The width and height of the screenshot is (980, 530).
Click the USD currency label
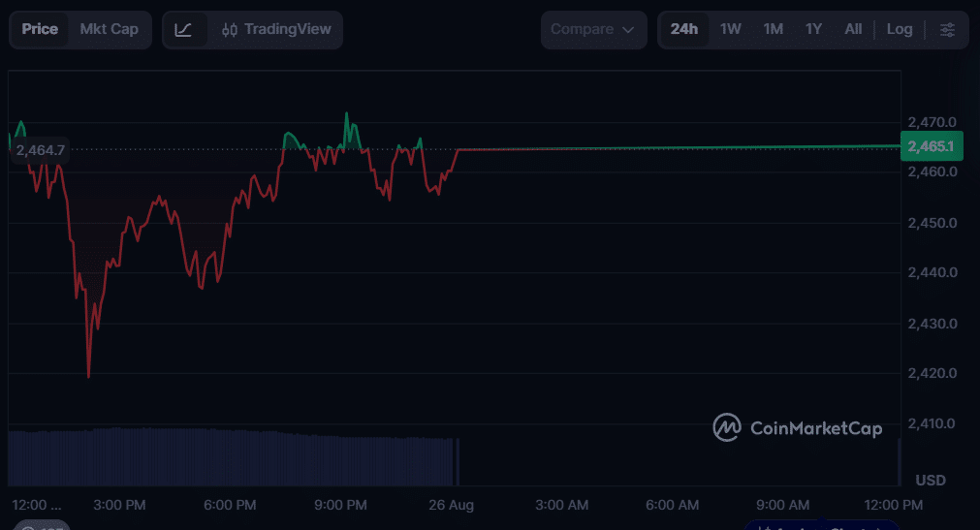(x=931, y=480)
